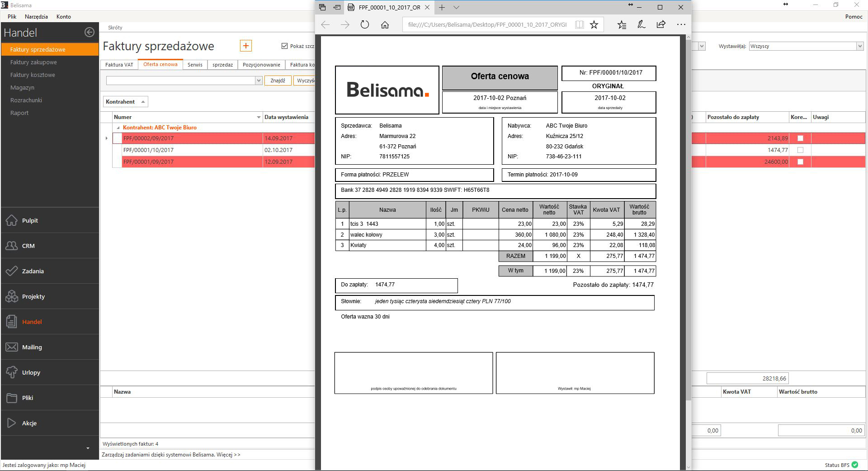Open the Wystawił(a) dropdown
Viewport: 868px width, 471px height.
(x=859, y=46)
